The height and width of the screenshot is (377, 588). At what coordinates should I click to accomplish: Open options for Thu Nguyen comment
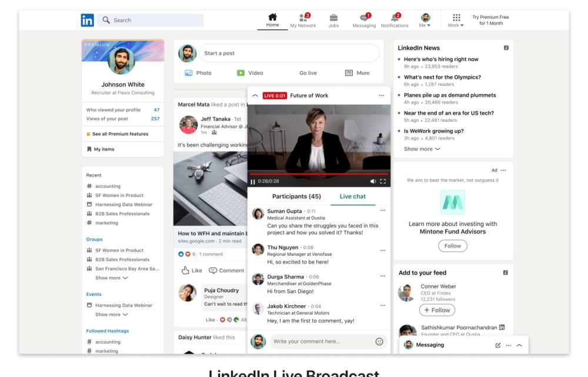coord(383,251)
